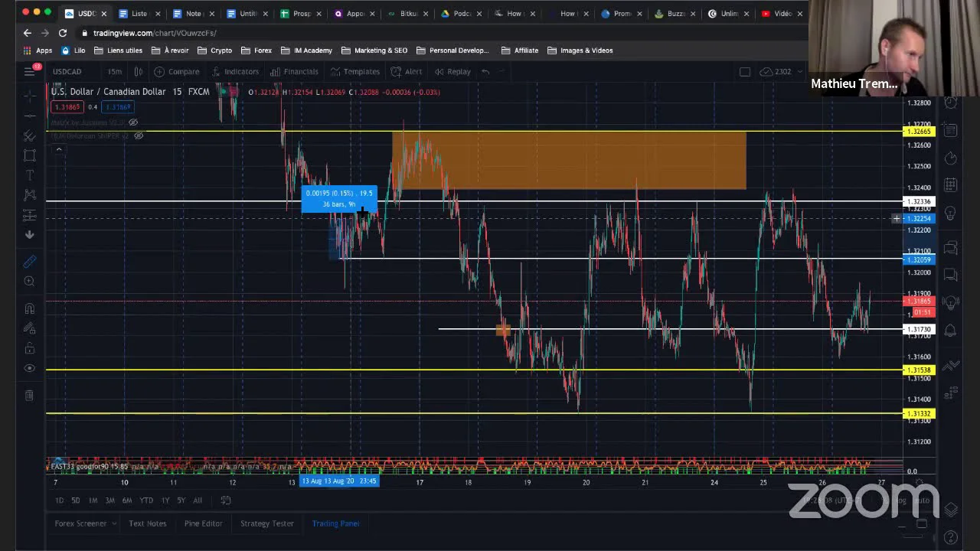Toggle lock all drawing tools
This screenshot has height=551, width=980.
coord(29,349)
